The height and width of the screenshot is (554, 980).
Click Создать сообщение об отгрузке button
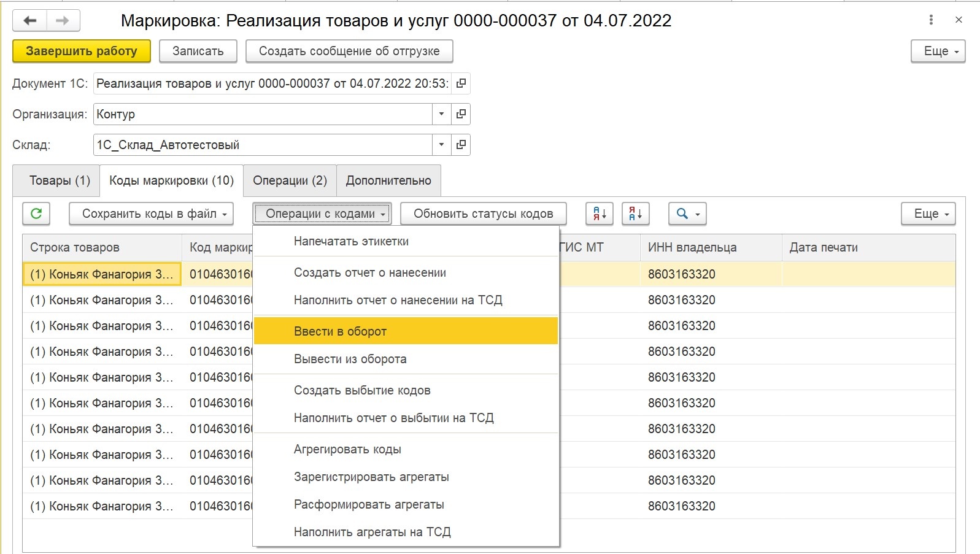click(349, 51)
